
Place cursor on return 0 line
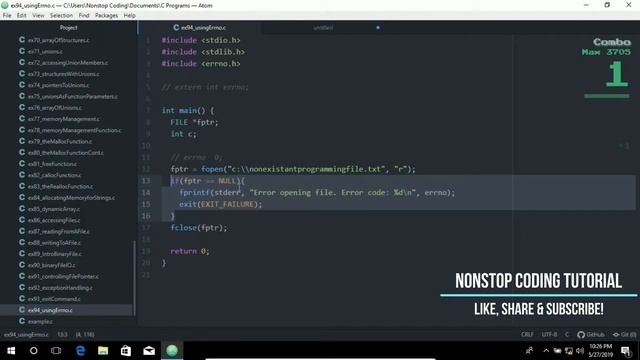click(x=190, y=251)
